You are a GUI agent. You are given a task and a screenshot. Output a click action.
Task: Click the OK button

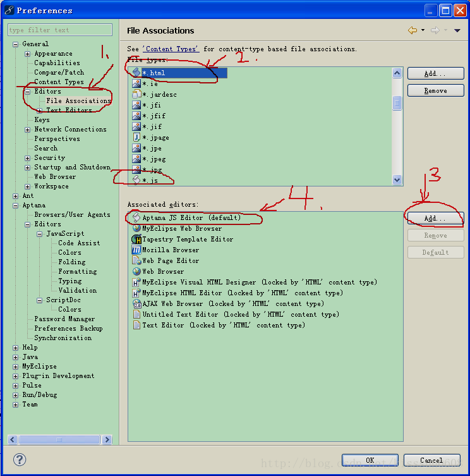[370, 460]
